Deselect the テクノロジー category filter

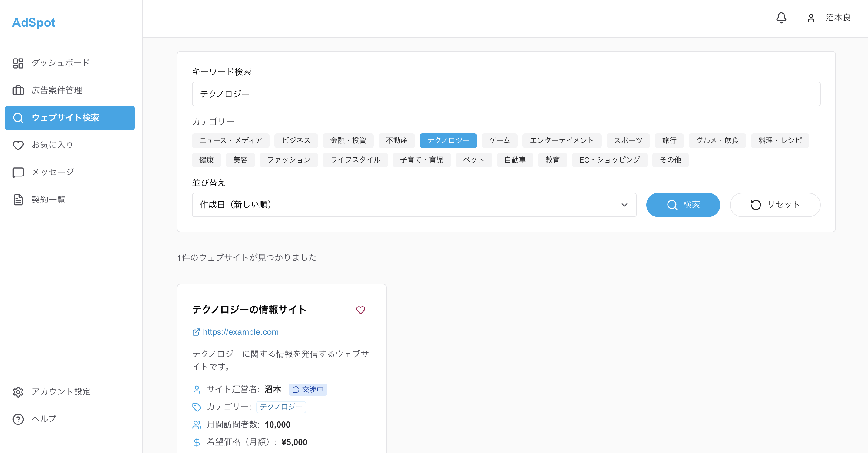(x=448, y=140)
